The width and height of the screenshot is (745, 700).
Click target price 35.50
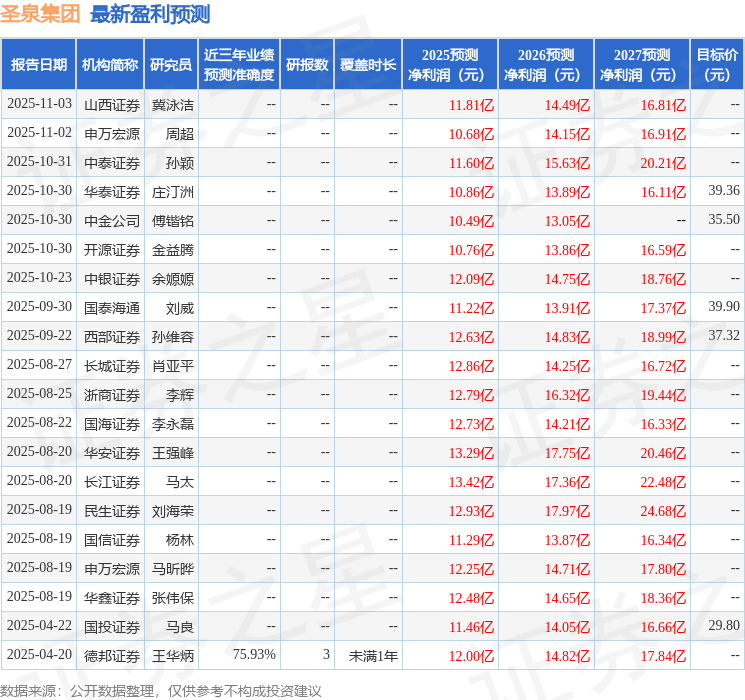[x=724, y=220]
